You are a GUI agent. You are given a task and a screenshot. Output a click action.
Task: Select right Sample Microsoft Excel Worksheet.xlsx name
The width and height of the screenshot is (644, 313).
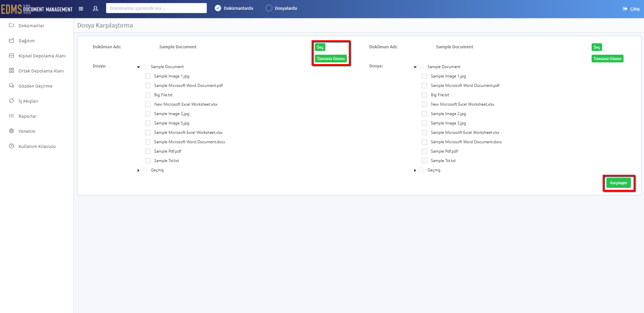[x=465, y=133]
